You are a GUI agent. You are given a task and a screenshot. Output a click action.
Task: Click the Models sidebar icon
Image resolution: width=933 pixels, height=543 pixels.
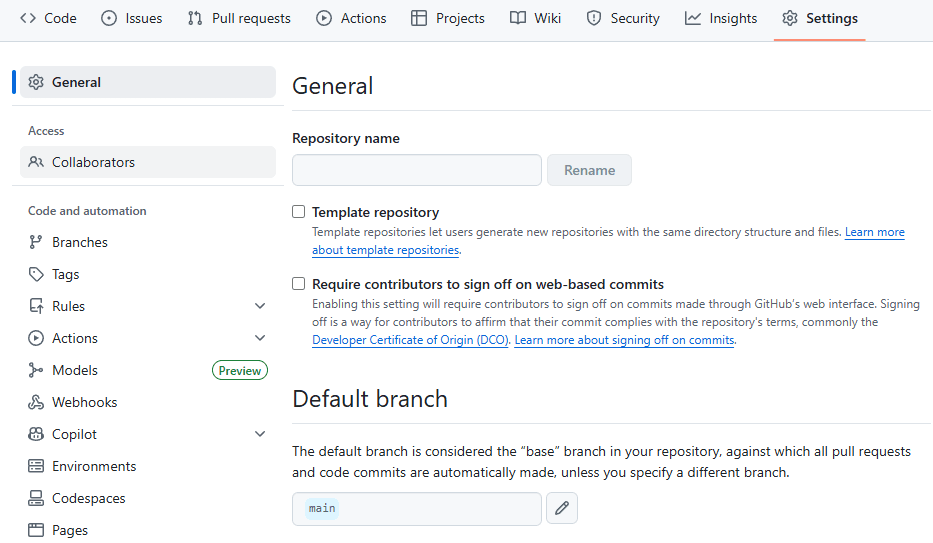36,371
